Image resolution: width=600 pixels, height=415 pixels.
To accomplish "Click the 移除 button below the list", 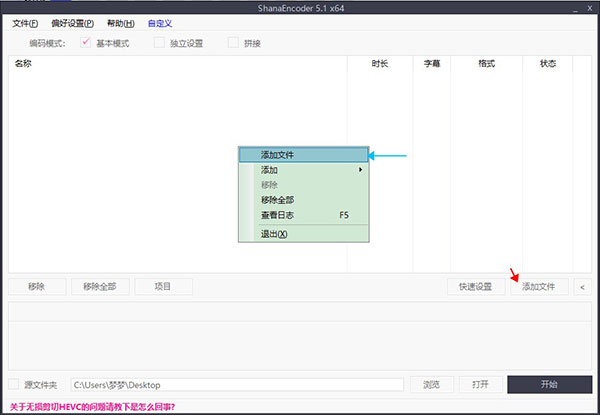I will click(x=37, y=286).
